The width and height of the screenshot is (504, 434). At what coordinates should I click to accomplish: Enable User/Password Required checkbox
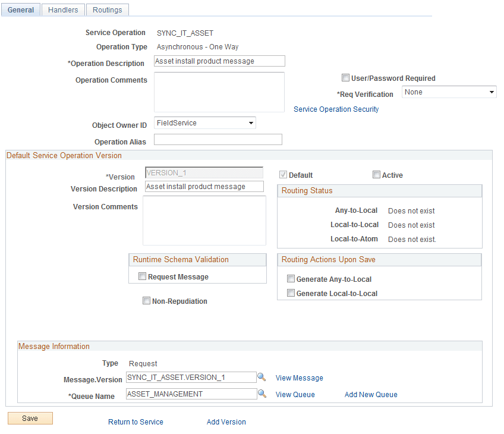345,78
